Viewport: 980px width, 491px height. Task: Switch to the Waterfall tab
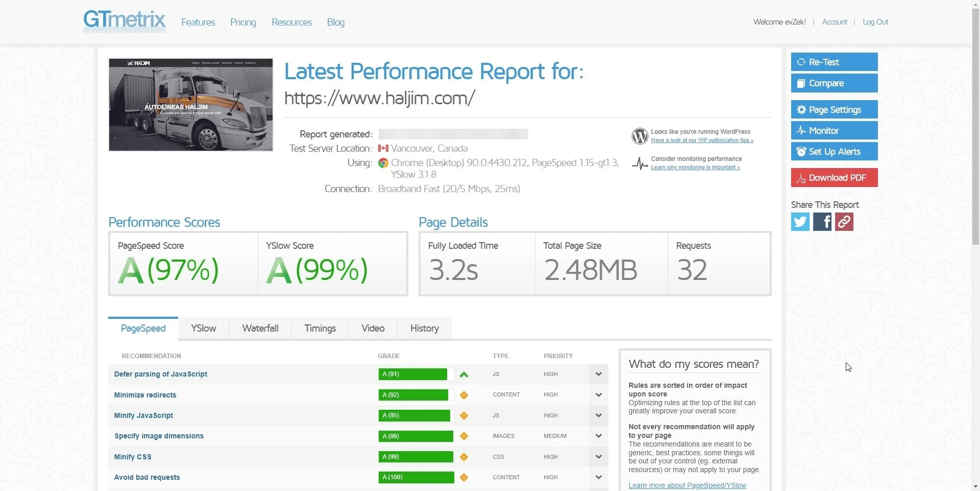pyautogui.click(x=260, y=329)
